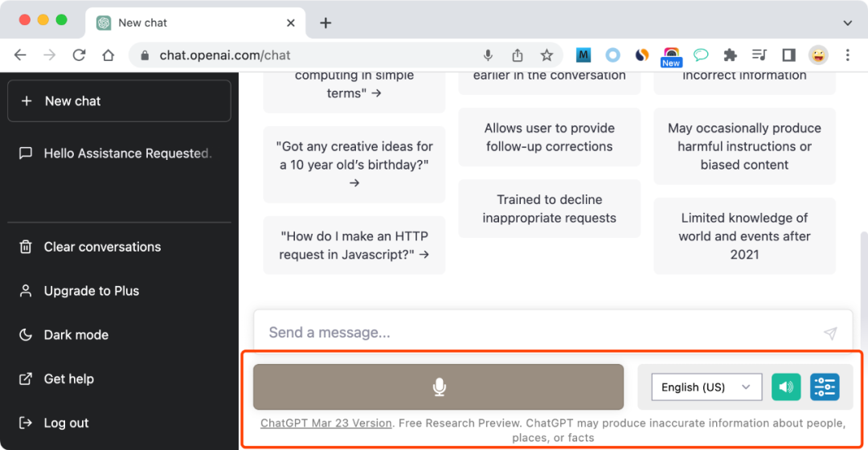Close the New chat browser tab

pos(291,22)
